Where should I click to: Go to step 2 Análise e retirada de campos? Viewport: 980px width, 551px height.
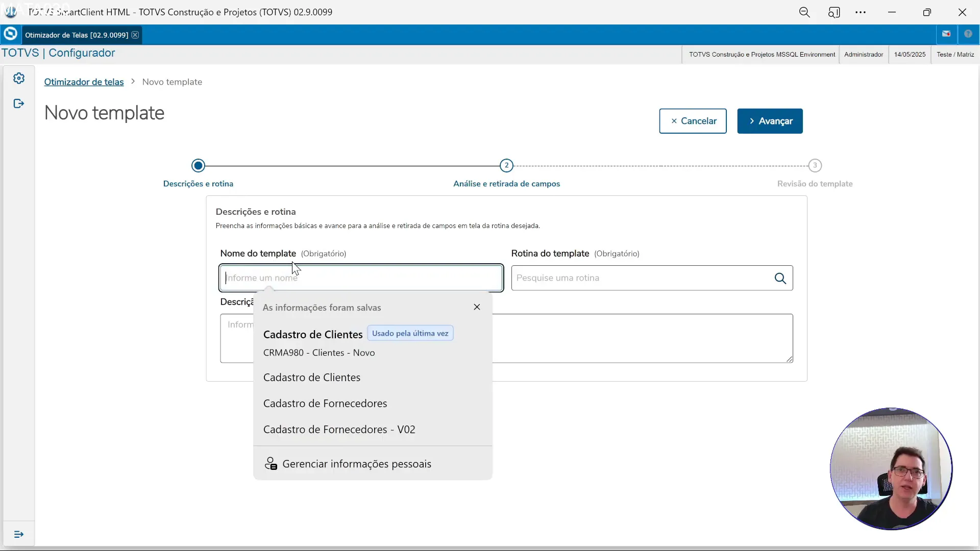pos(506,166)
